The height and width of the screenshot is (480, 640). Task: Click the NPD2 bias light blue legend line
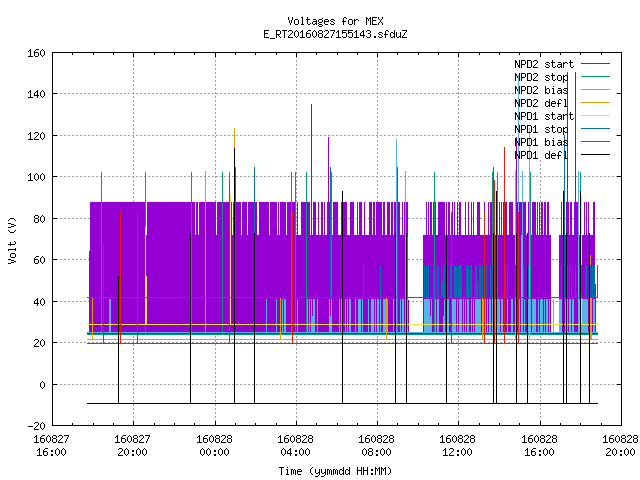(x=595, y=90)
